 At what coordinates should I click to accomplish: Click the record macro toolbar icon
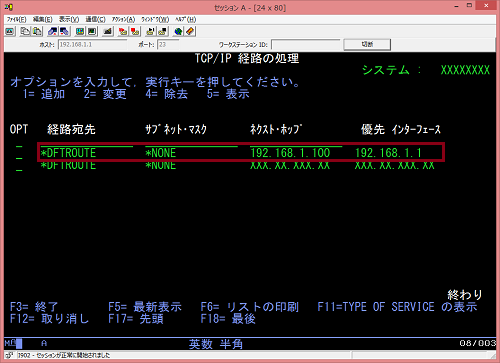pos(123,31)
